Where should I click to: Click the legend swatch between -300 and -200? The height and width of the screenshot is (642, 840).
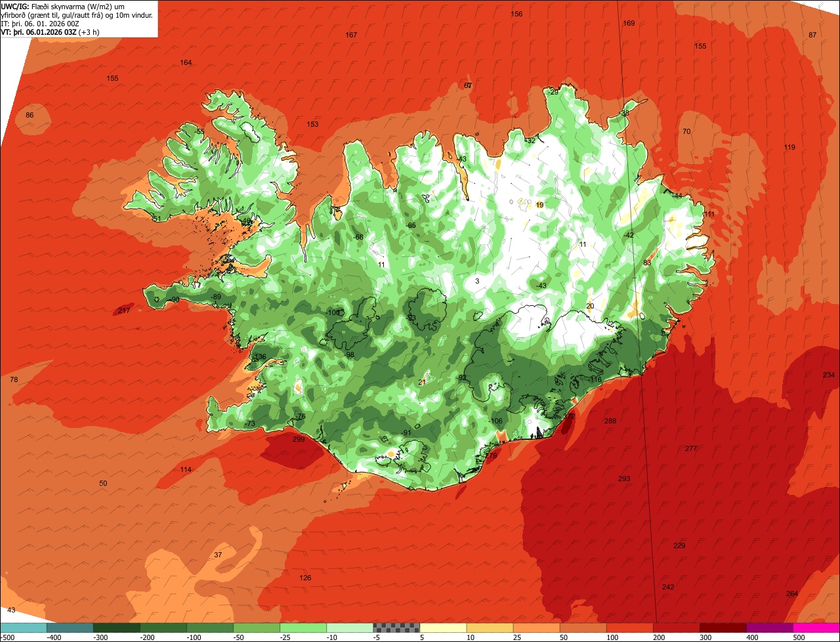(x=117, y=628)
